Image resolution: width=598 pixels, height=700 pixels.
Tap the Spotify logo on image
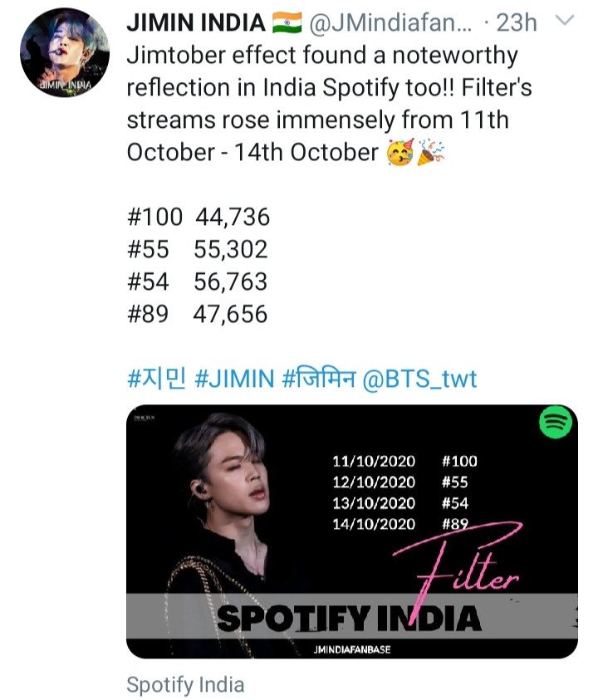coord(555,422)
